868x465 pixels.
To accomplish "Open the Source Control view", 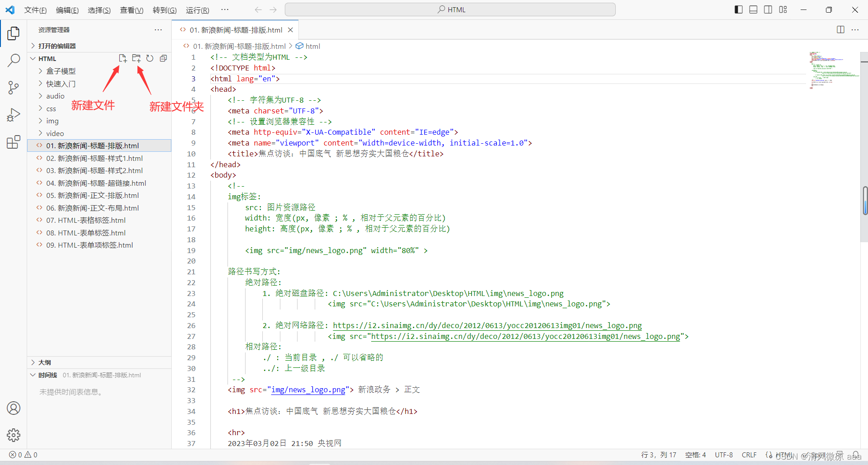I will point(14,88).
